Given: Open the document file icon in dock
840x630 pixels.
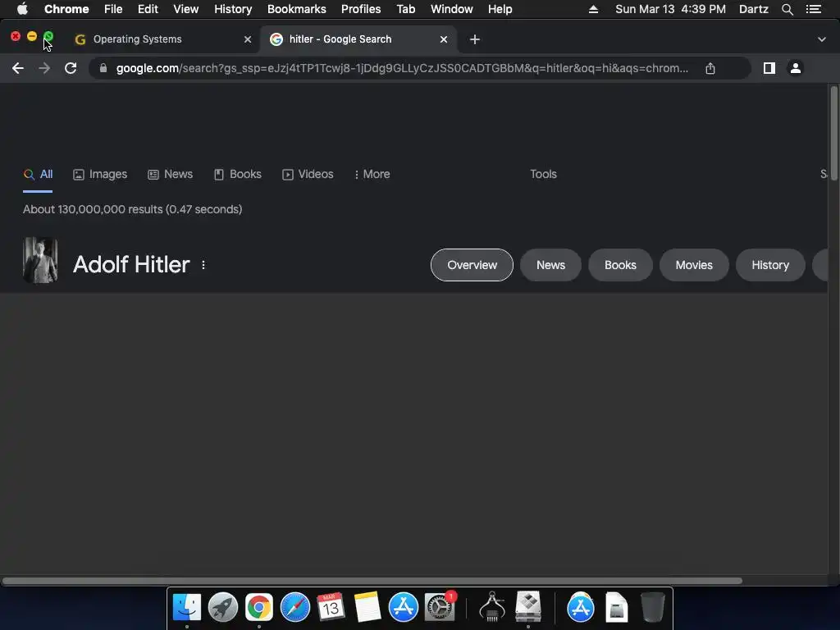Looking at the screenshot, I should pos(617,608).
